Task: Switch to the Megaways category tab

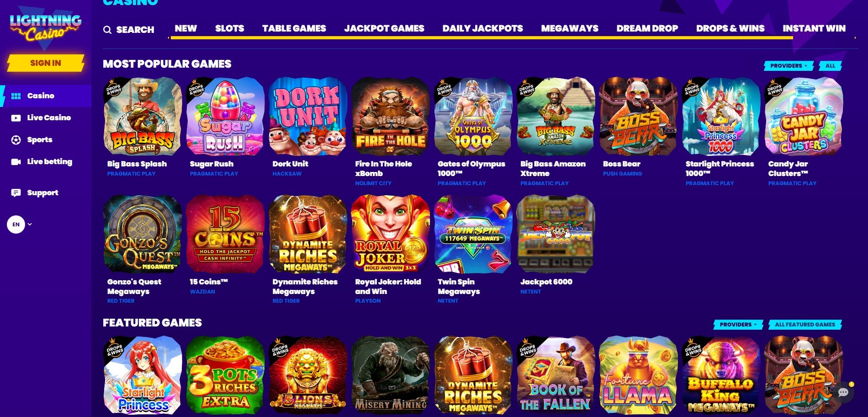Action: (570, 28)
